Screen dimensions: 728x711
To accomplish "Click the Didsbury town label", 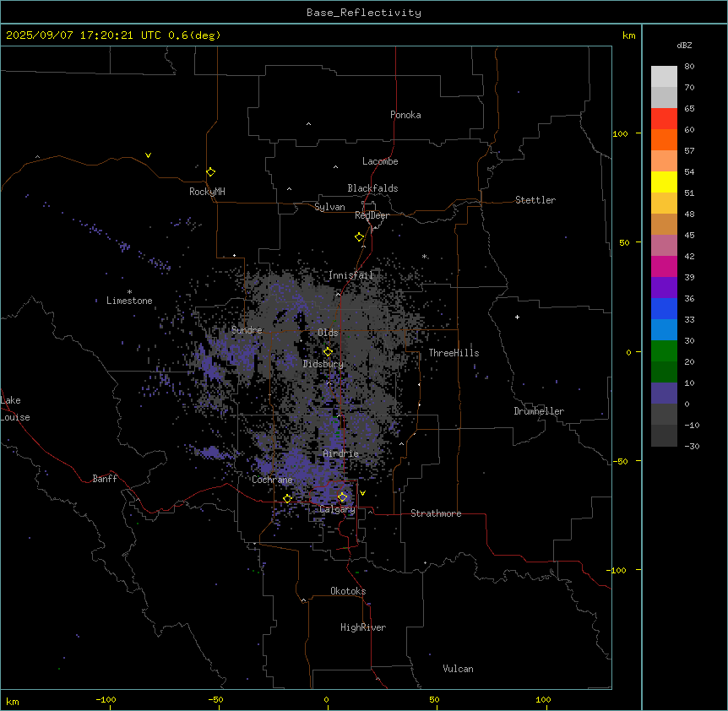I will point(323,364).
